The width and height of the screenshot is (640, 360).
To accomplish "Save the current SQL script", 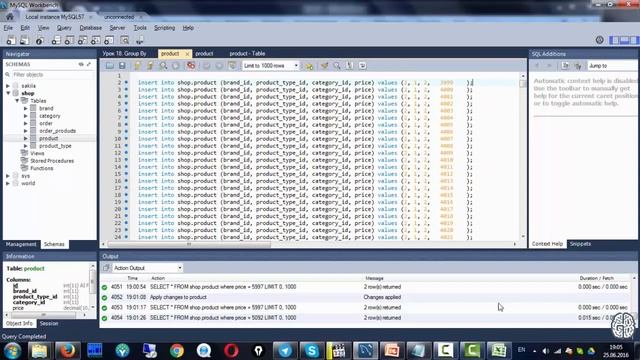I will (x=122, y=66).
